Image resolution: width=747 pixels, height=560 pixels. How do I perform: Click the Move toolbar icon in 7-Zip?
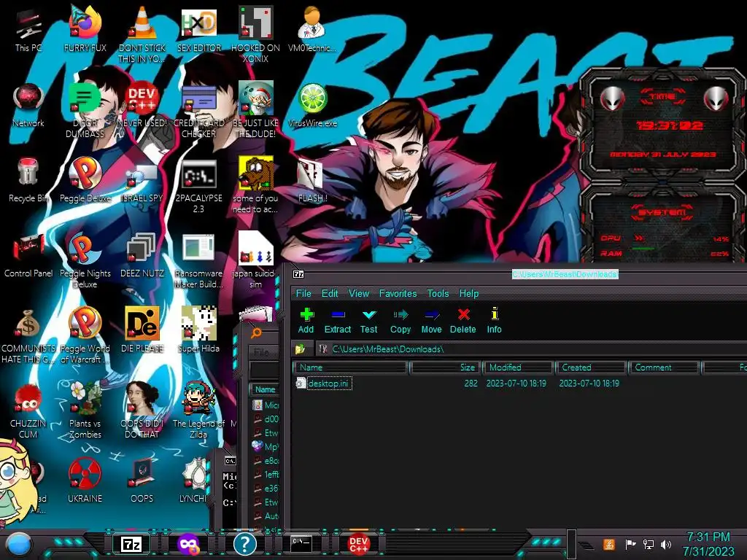point(432,315)
